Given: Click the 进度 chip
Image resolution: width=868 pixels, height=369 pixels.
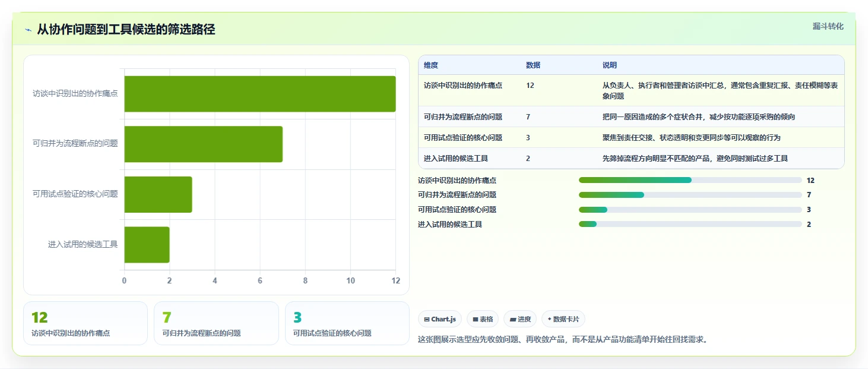Looking at the screenshot, I should point(520,319).
